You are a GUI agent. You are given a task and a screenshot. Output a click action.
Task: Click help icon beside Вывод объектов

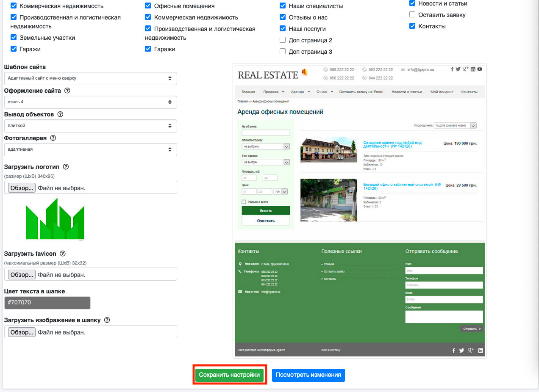[60, 114]
